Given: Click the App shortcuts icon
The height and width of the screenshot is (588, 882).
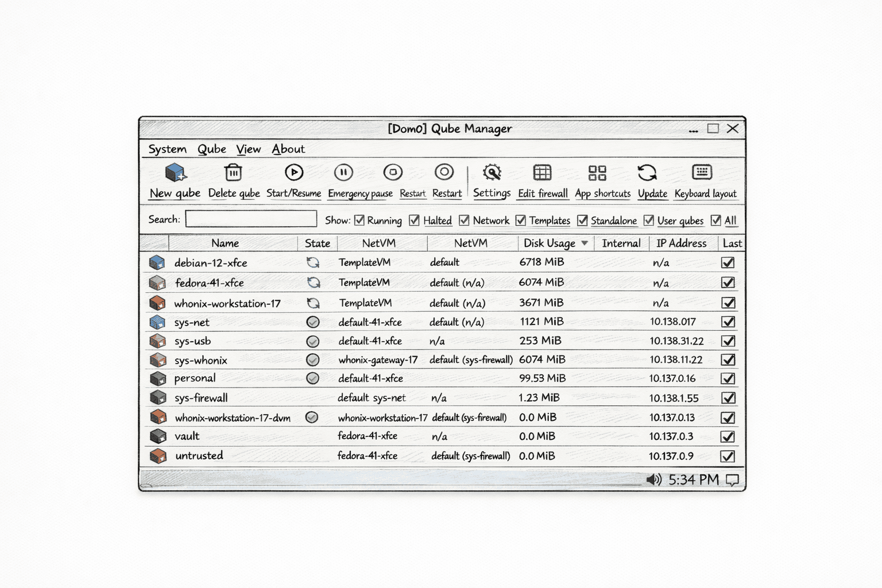Looking at the screenshot, I should click(x=597, y=173).
